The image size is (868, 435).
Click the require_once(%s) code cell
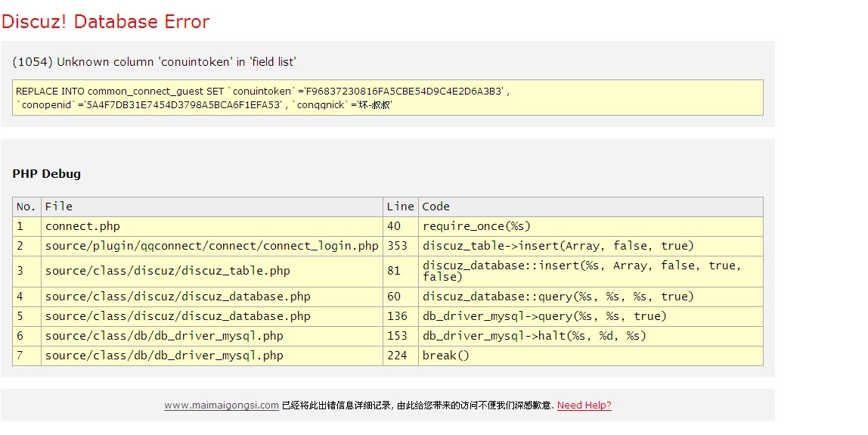click(x=476, y=226)
